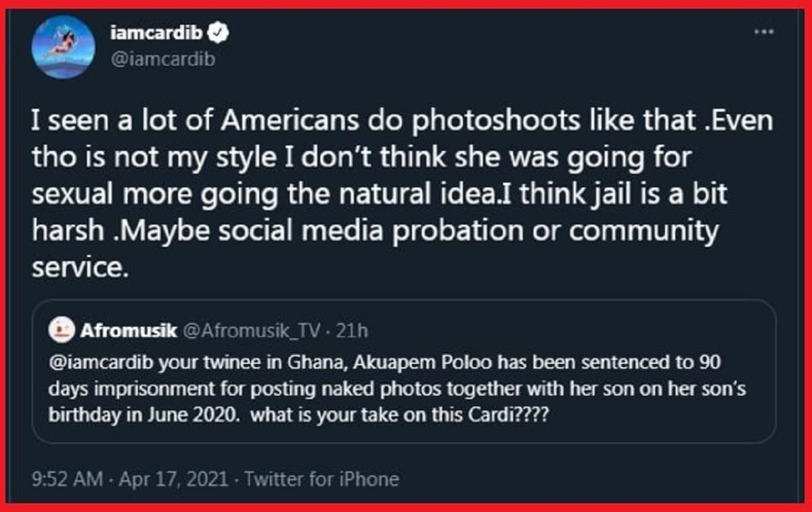Viewport: 812px width, 512px height.
Task: Click the word 'service.' ending the tweet
Action: [x=80, y=269]
